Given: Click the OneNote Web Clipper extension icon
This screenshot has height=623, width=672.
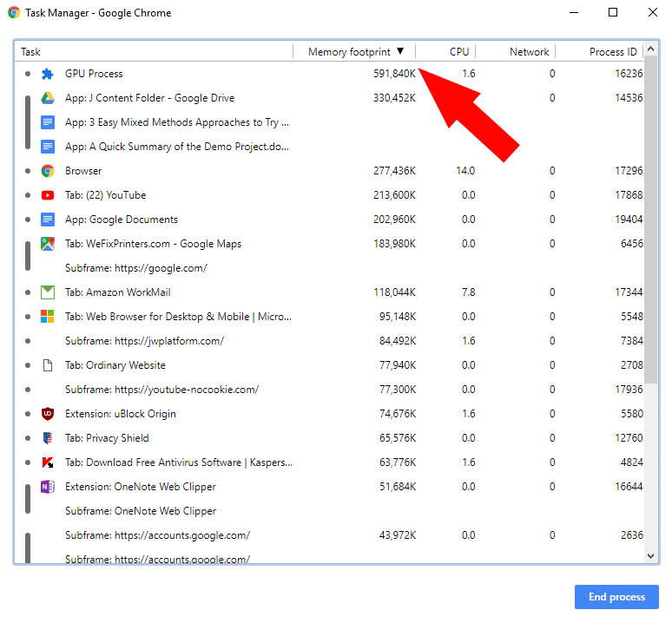Looking at the screenshot, I should point(47,487).
